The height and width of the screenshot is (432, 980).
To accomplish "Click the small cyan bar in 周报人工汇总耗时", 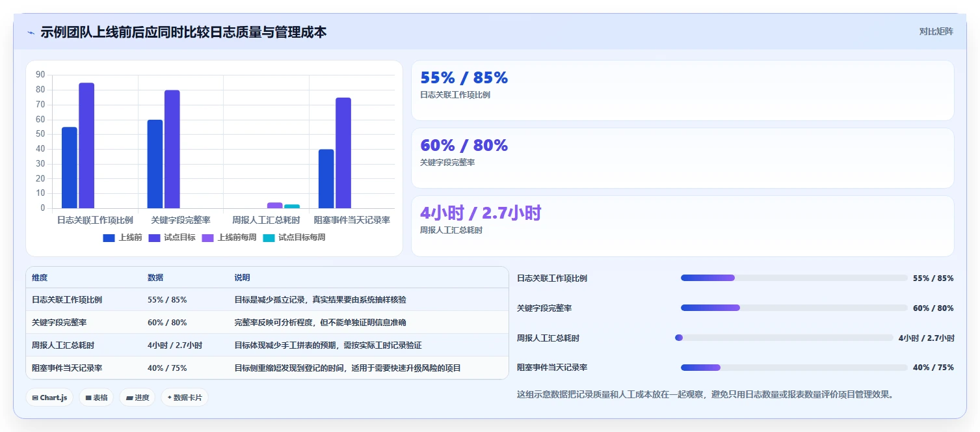I will click(292, 206).
